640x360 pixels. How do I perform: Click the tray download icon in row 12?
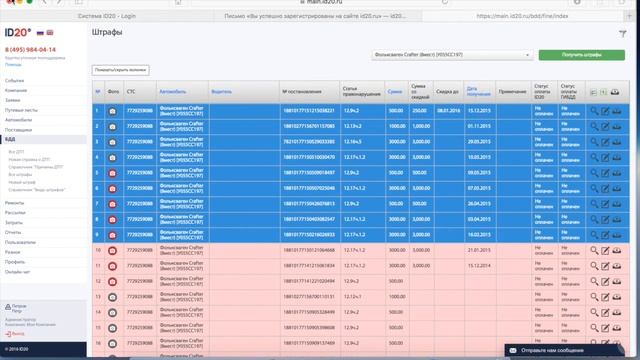617,282
